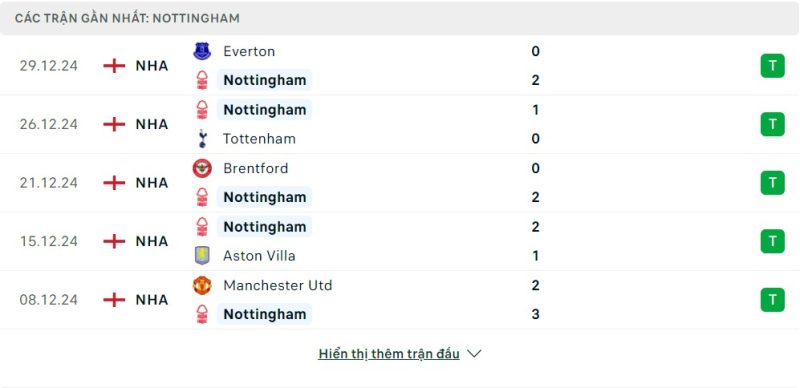Image resolution: width=800 pixels, height=388 pixels.
Task: Click green T badge for Tottenham match
Action: (772, 124)
